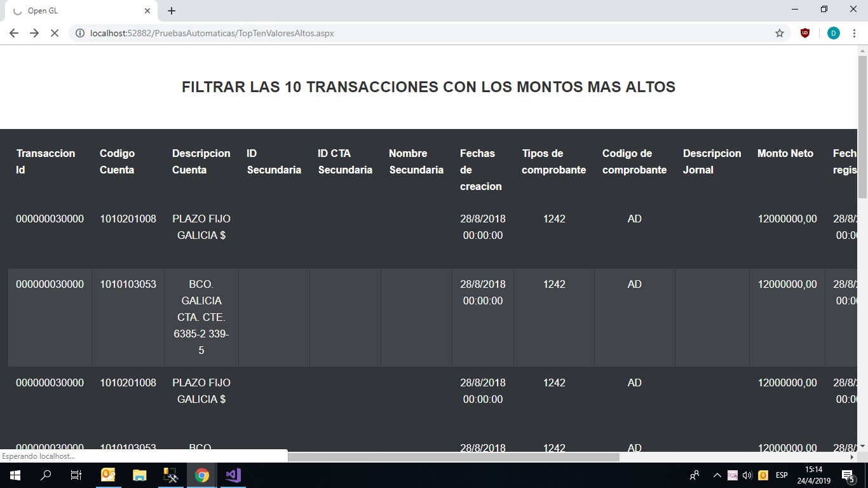Open Windows taskbar search
The height and width of the screenshot is (488, 868).
coord(46,475)
